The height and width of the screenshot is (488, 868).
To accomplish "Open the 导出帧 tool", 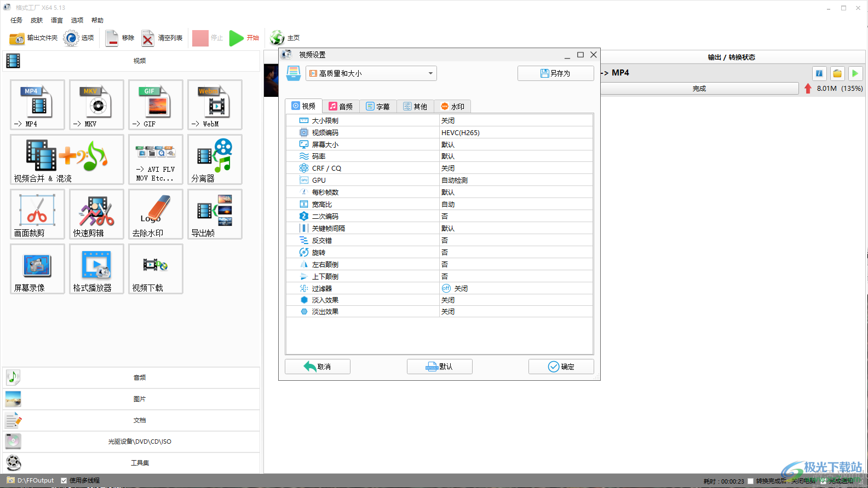I will pos(215,214).
